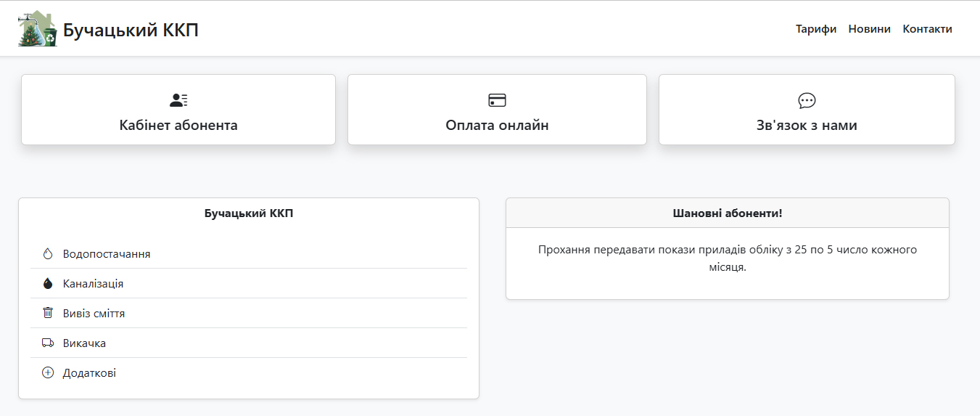The width and height of the screenshot is (980, 416).
Task: Click the filled drop icon beside Каналізація
Action: pyautogui.click(x=48, y=284)
